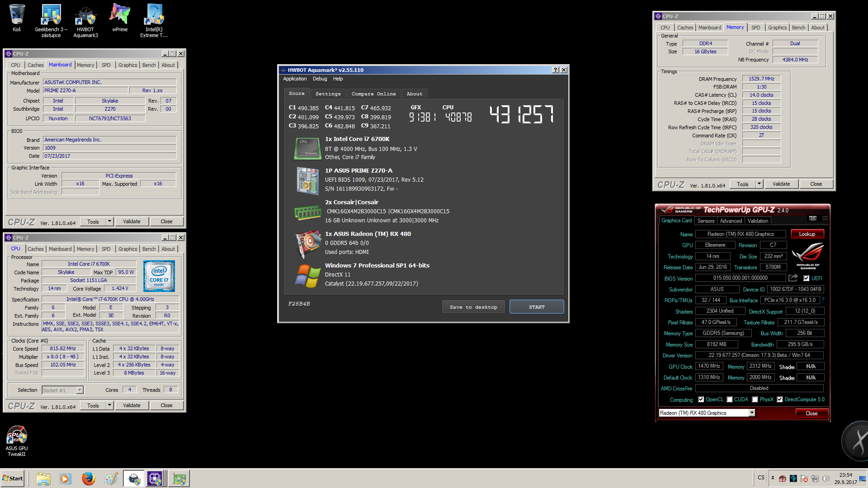Open Paint from the taskbar
The height and width of the screenshot is (488, 868).
pos(111,479)
